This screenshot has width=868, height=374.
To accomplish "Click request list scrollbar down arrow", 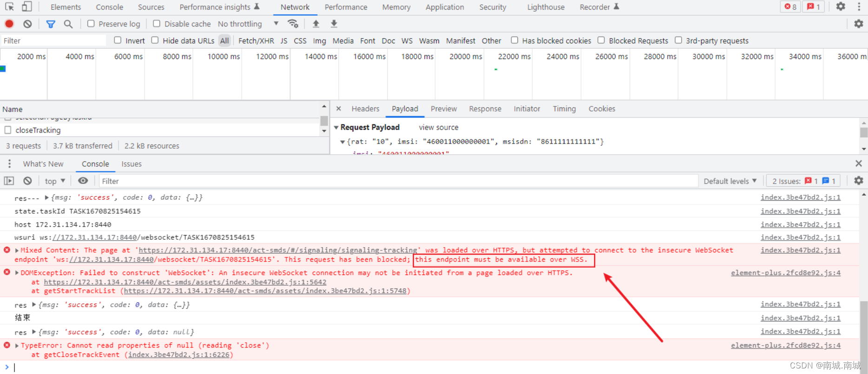I will click(x=324, y=131).
